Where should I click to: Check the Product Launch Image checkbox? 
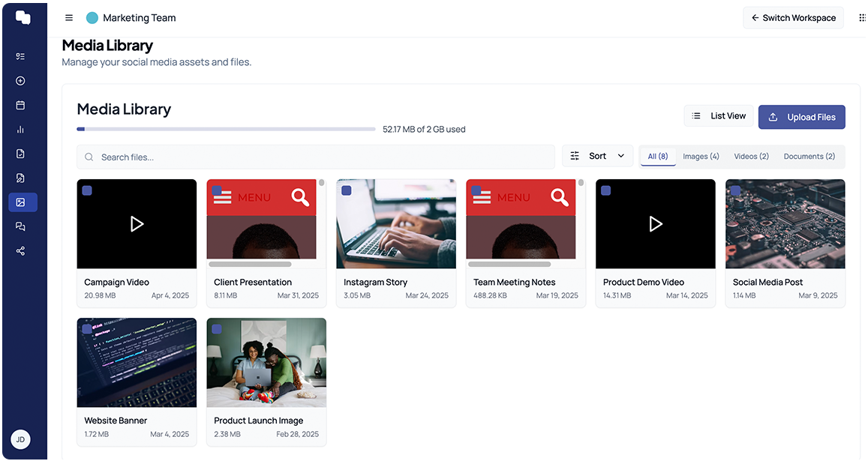click(217, 329)
